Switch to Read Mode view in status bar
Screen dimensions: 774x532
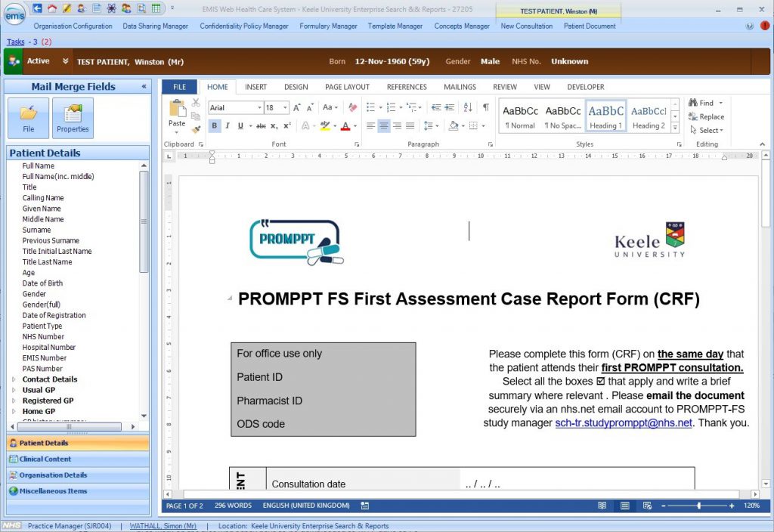click(602, 506)
